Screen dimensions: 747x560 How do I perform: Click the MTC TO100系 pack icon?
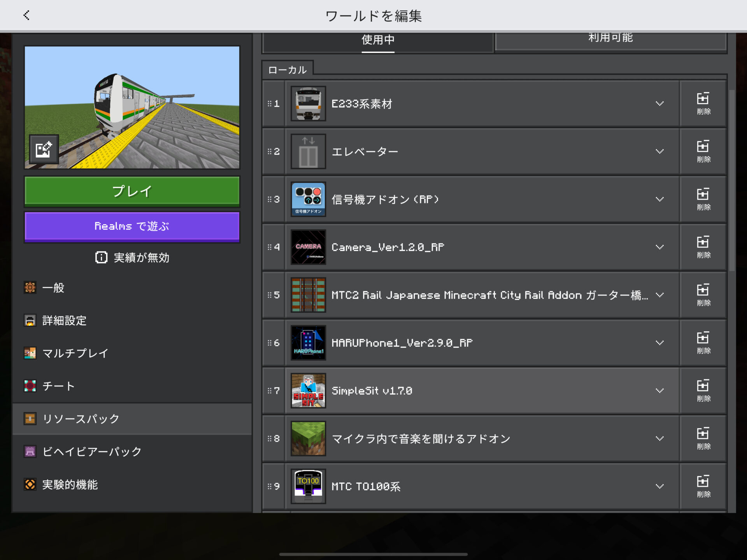coord(308,486)
